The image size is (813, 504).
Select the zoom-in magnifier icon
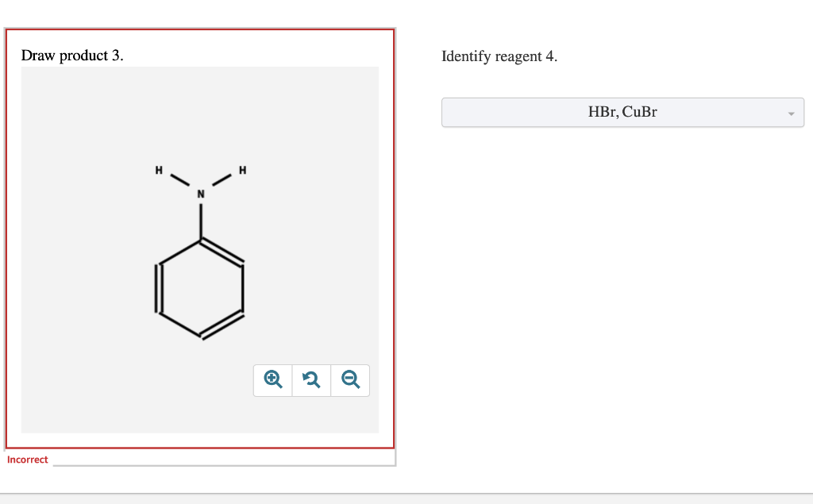pyautogui.click(x=272, y=380)
